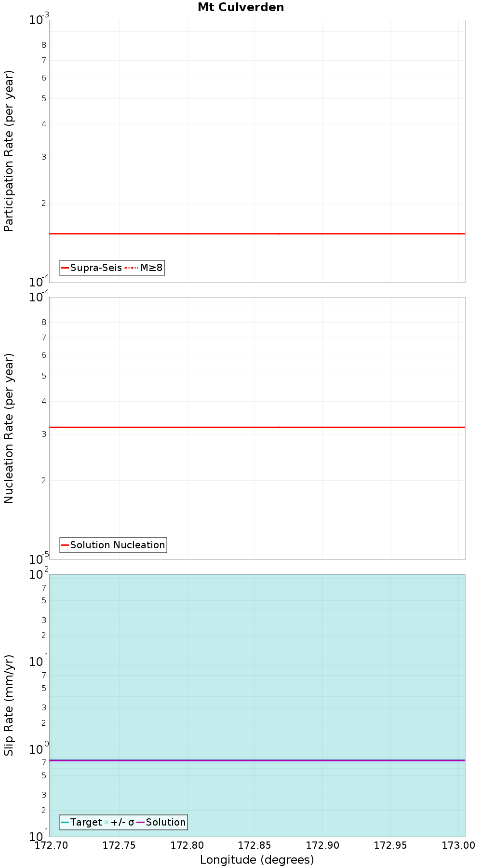
Task: Click the Mt Culverden chart title
Action: [241, 7]
